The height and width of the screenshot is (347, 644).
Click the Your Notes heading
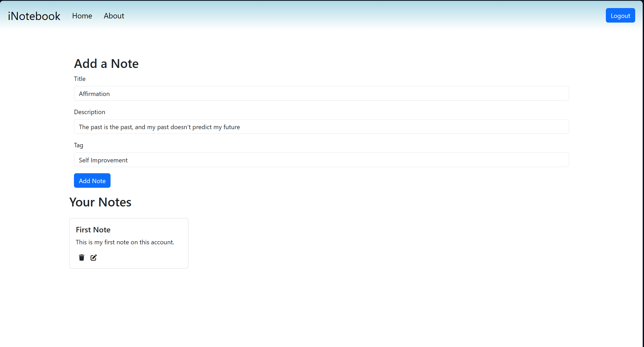pyautogui.click(x=100, y=202)
